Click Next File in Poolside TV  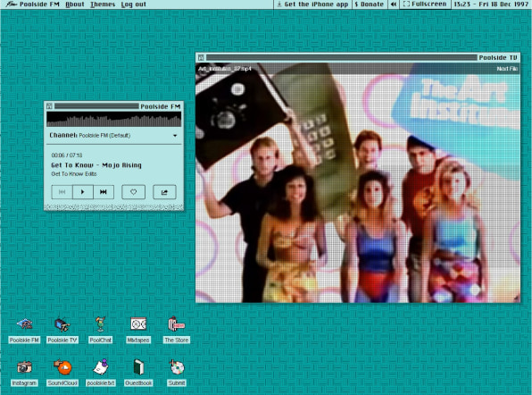tap(507, 69)
